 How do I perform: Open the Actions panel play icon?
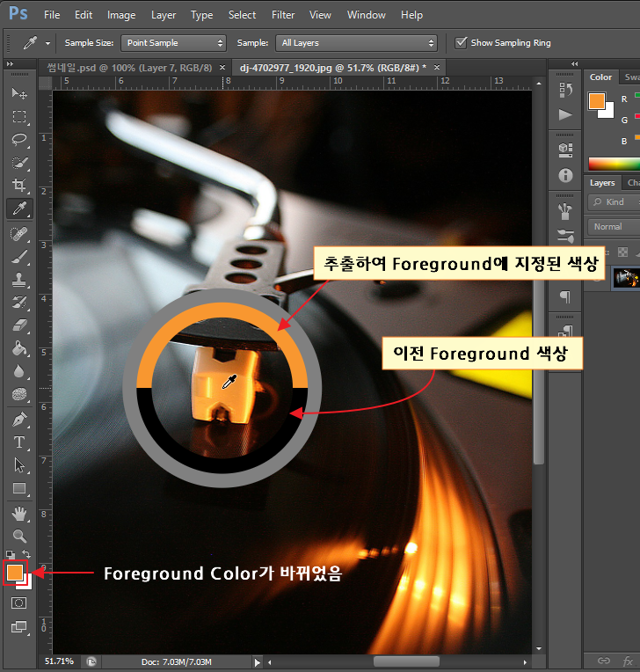pyautogui.click(x=565, y=115)
